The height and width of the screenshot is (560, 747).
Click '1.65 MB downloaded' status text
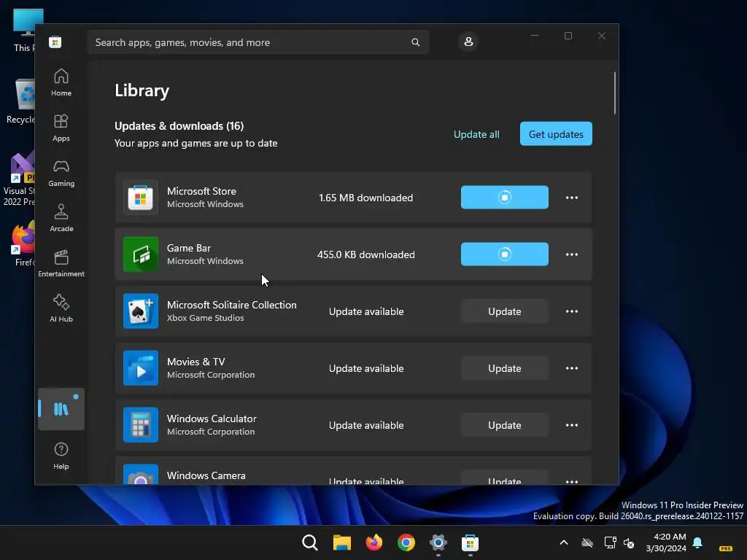point(366,198)
